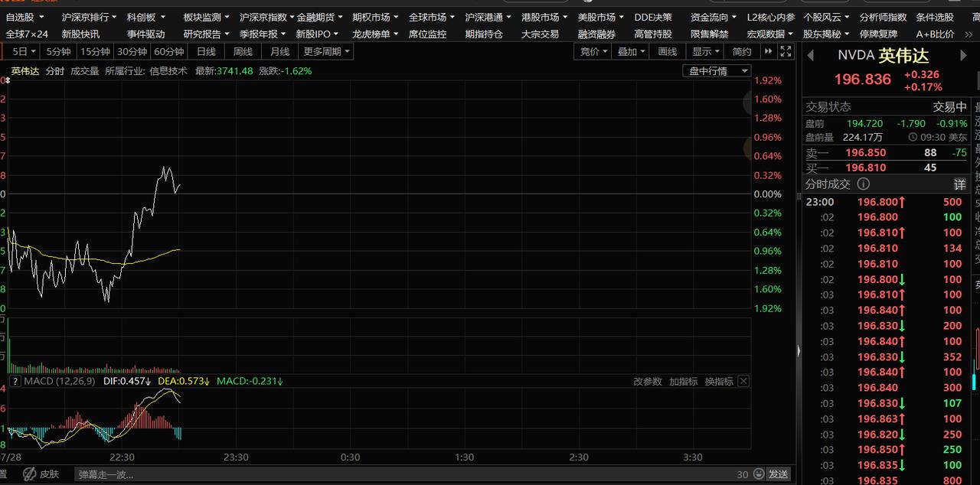980x485 pixels.
Task: Click the 全球7×24 menu item
Action: click(27, 34)
